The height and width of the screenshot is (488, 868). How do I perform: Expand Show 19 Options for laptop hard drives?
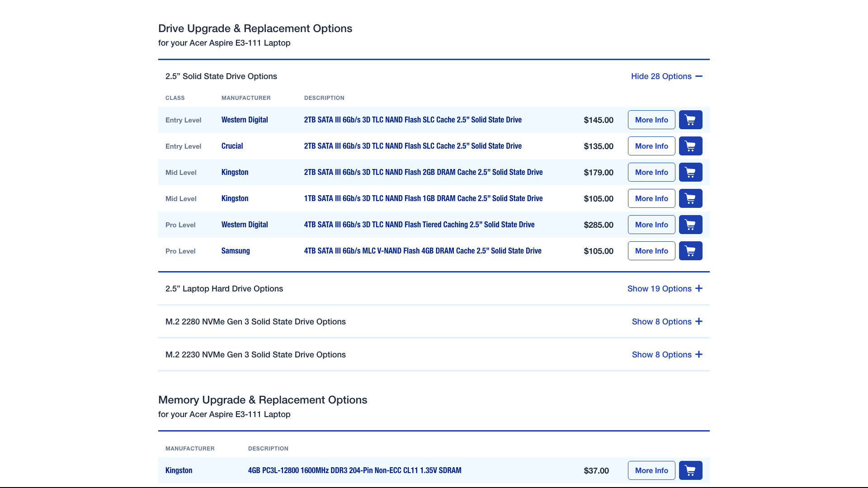[x=665, y=289]
